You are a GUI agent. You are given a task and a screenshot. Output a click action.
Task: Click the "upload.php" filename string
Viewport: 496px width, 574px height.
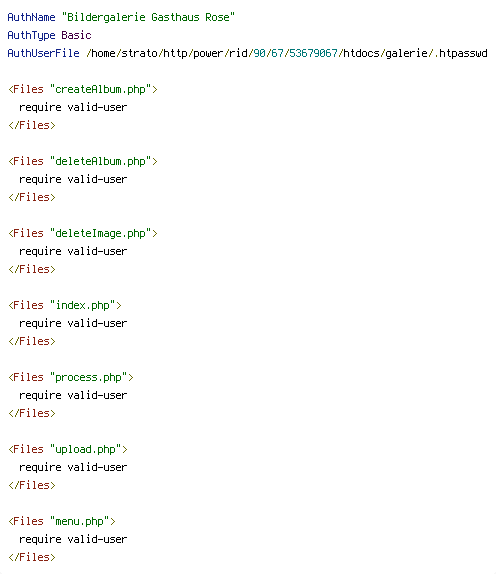[85, 449]
